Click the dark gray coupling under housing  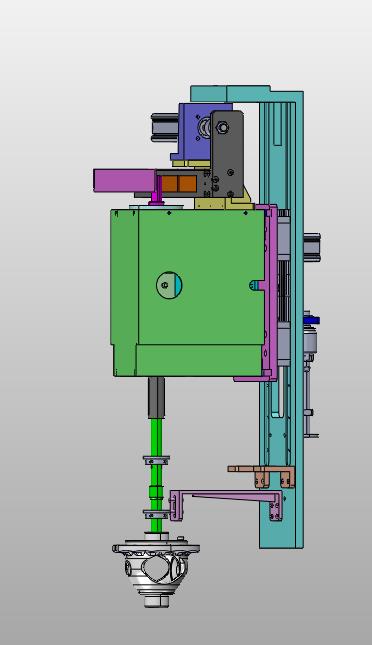(x=156, y=397)
